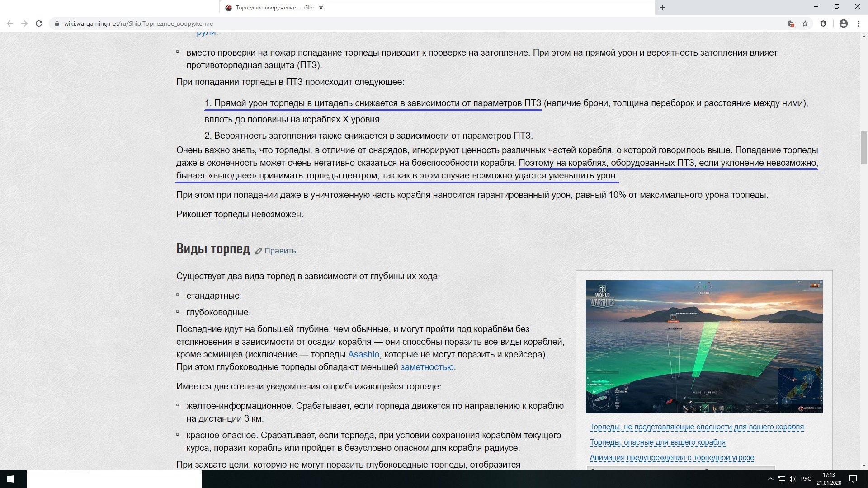Show 'Торпеды, опасные для вашего корабля' image

[657, 442]
